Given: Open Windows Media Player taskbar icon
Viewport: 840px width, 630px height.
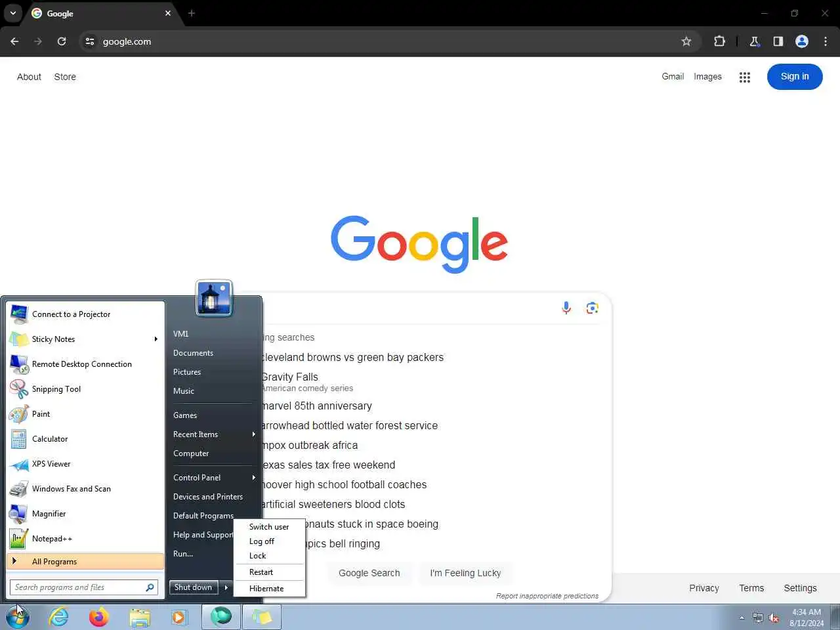Looking at the screenshot, I should point(178,617).
